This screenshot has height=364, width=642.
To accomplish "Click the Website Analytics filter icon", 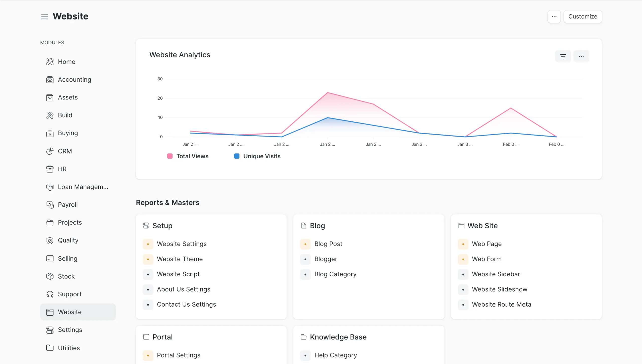I will (x=563, y=56).
